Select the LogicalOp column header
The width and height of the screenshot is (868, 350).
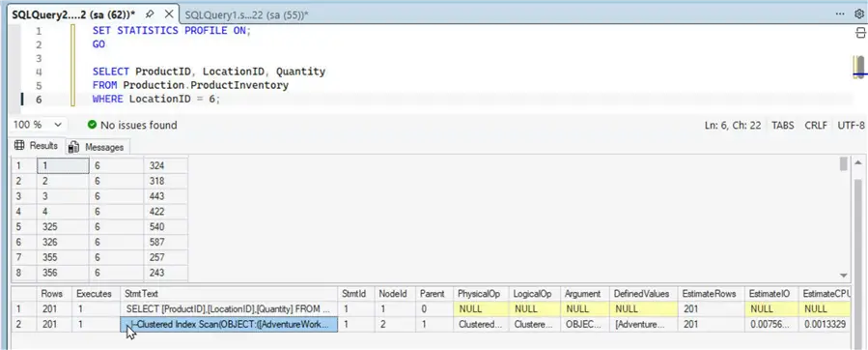(535, 293)
